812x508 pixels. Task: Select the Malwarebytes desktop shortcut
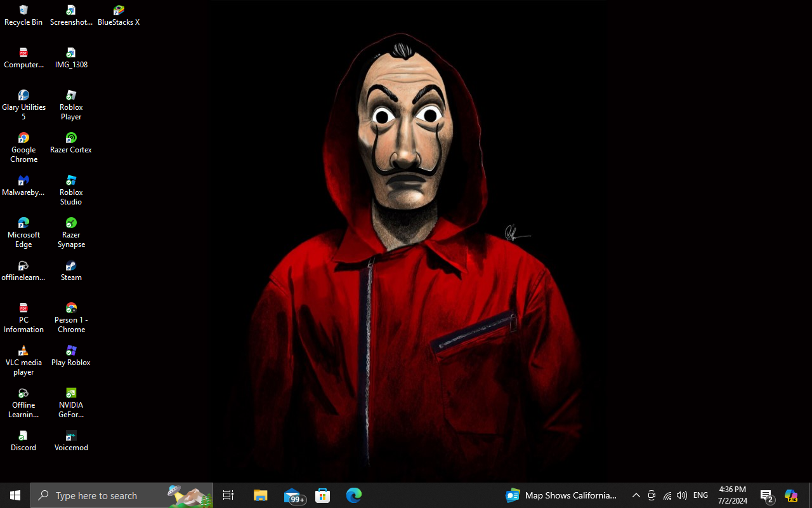pos(23,186)
